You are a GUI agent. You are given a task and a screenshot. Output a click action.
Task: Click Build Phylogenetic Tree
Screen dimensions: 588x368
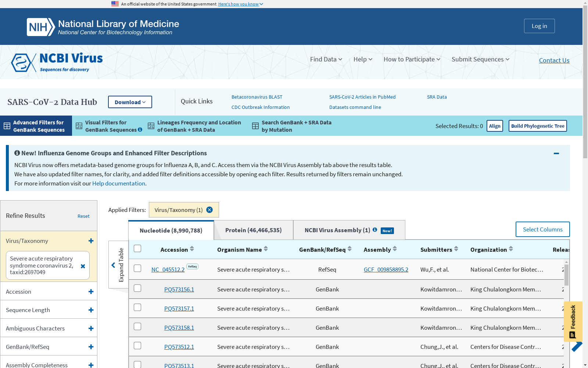(538, 126)
